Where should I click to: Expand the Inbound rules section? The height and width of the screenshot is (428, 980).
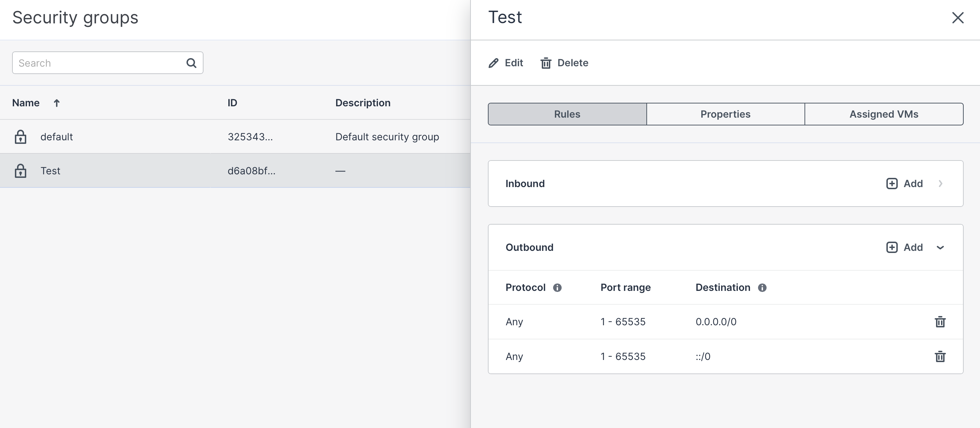click(940, 184)
